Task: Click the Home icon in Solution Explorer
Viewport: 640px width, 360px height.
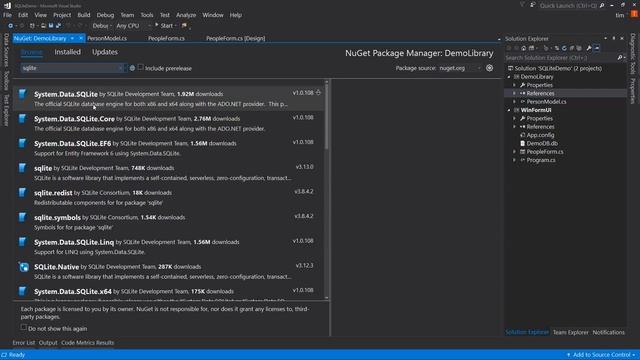Action: click(524, 48)
